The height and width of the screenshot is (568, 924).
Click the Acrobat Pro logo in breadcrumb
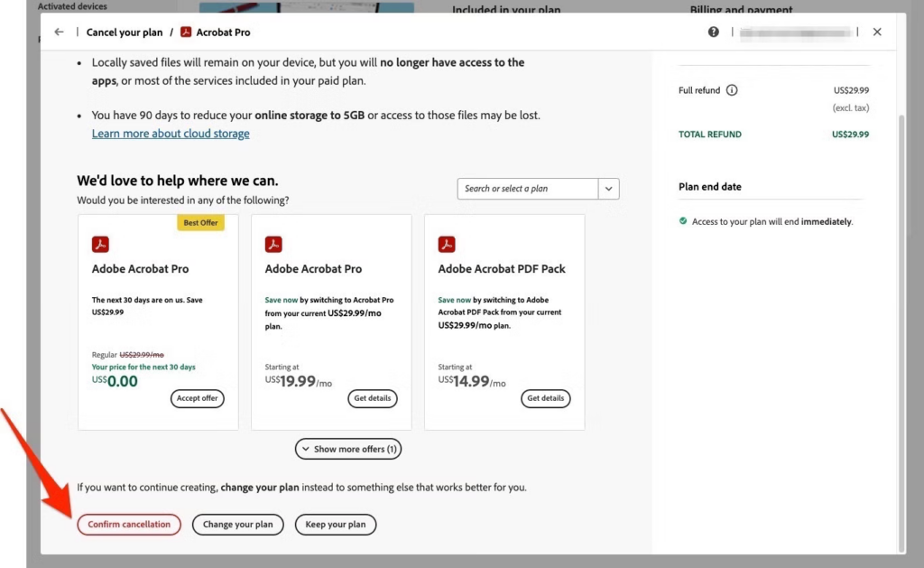(x=186, y=32)
